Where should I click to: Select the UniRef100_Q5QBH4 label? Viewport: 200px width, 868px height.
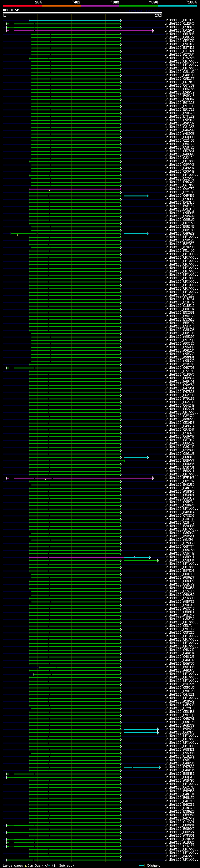pyautogui.click(x=179, y=561)
